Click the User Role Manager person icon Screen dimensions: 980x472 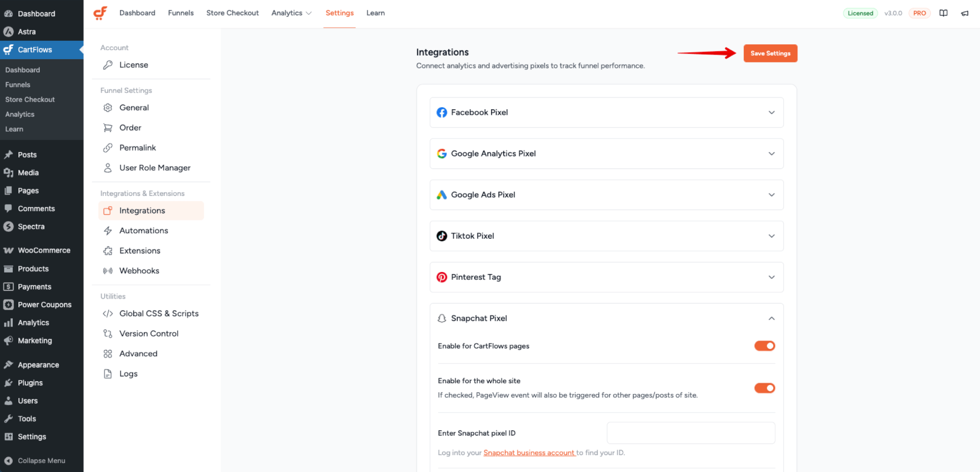click(108, 168)
